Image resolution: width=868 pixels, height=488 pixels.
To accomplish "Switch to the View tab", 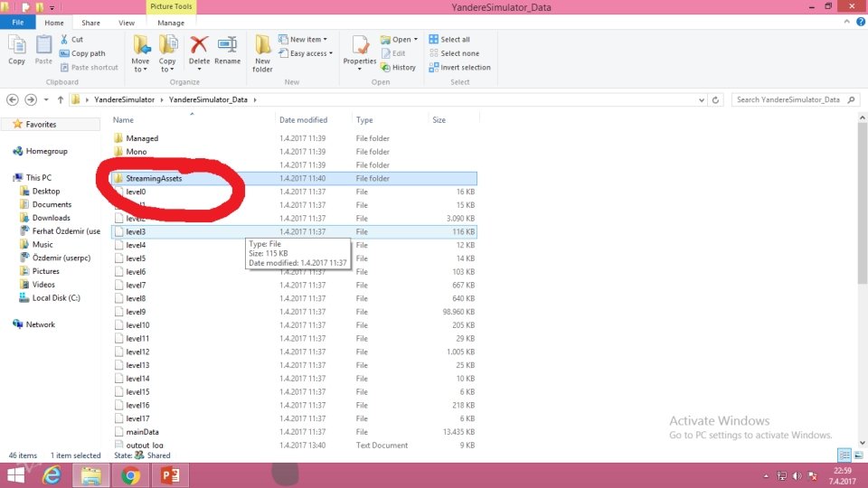I will [127, 23].
